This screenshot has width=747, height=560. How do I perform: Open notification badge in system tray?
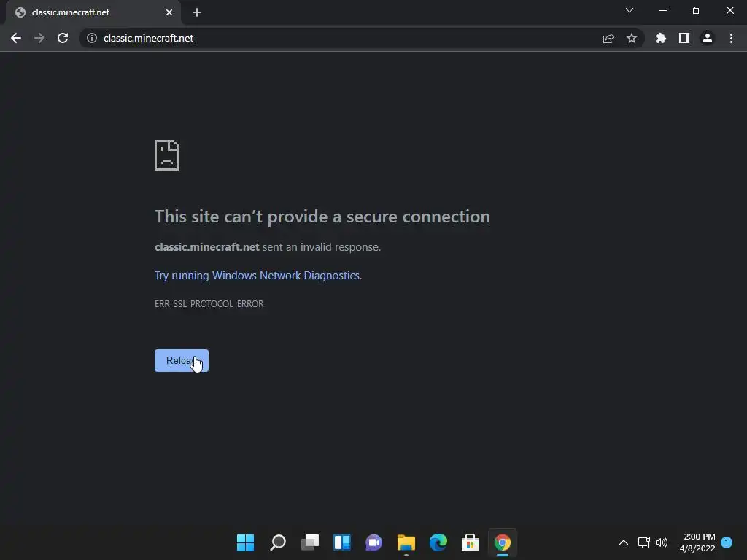(x=727, y=542)
